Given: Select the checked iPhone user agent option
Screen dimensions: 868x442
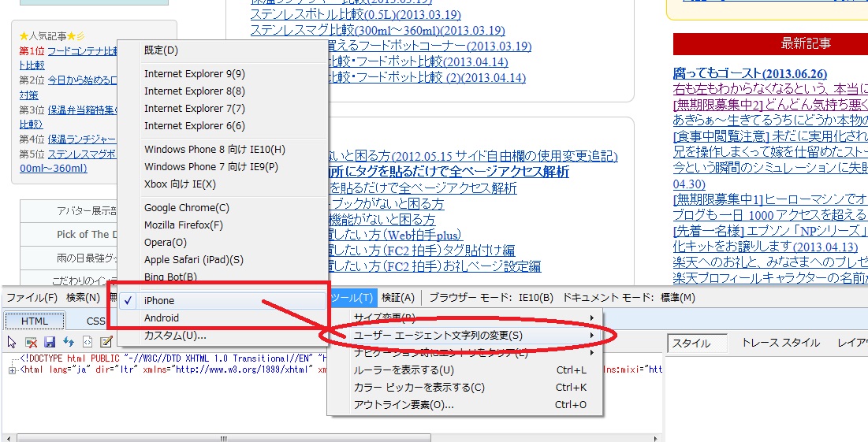Looking at the screenshot, I should pyautogui.click(x=159, y=300).
